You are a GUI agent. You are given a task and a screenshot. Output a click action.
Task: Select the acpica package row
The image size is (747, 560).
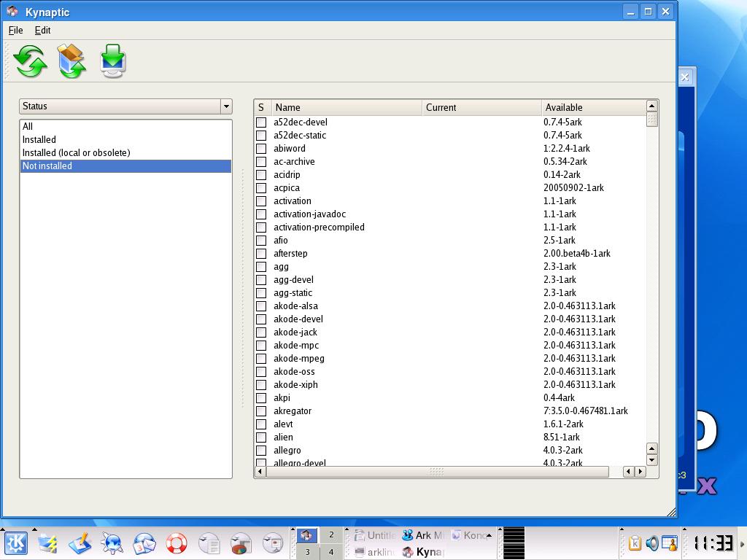pyautogui.click(x=450, y=188)
